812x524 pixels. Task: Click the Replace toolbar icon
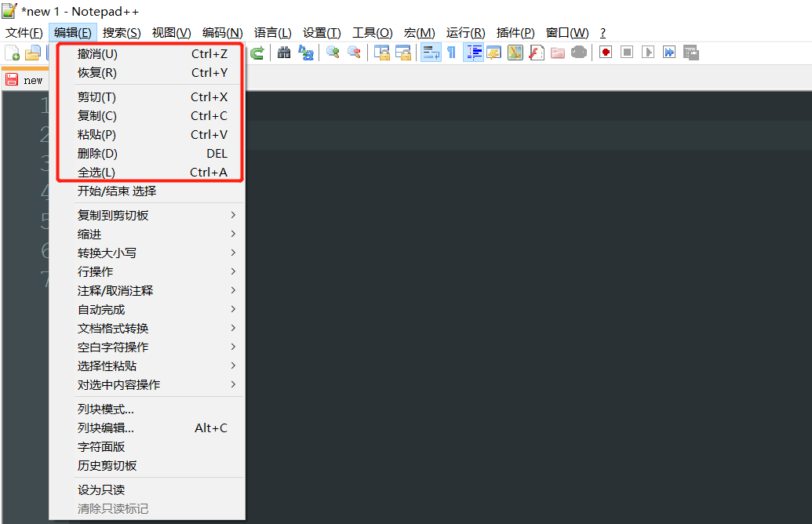[x=305, y=53]
